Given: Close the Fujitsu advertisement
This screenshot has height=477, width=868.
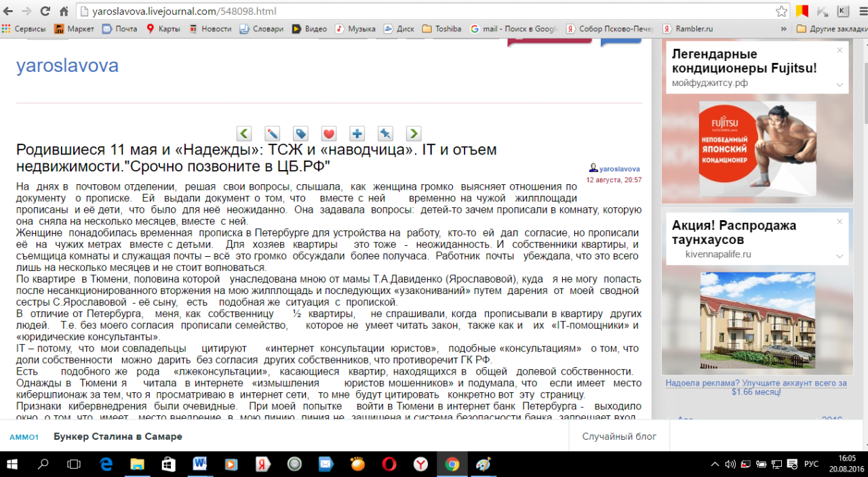Looking at the screenshot, I should tap(840, 50).
